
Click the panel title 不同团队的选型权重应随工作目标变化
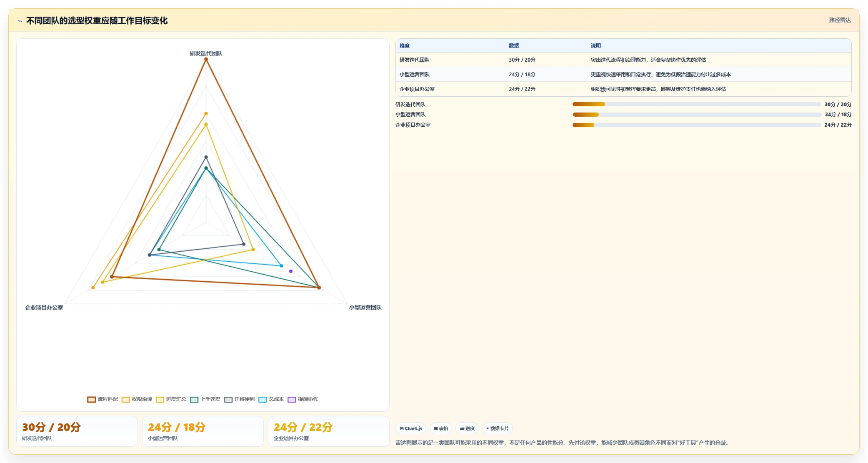(97, 21)
